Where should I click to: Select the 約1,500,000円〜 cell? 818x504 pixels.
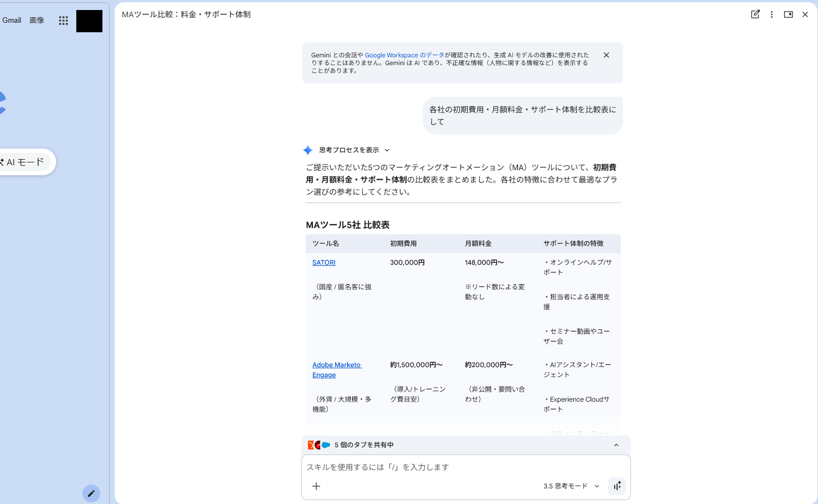pyautogui.click(x=417, y=365)
